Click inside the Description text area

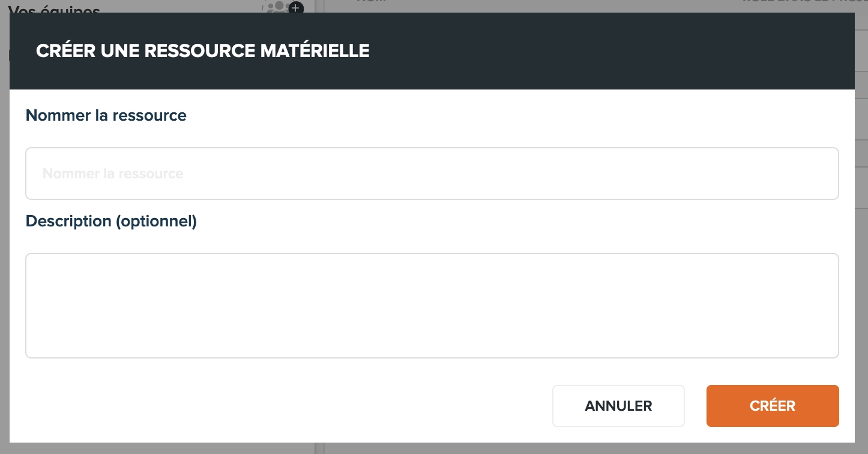pyautogui.click(x=432, y=306)
